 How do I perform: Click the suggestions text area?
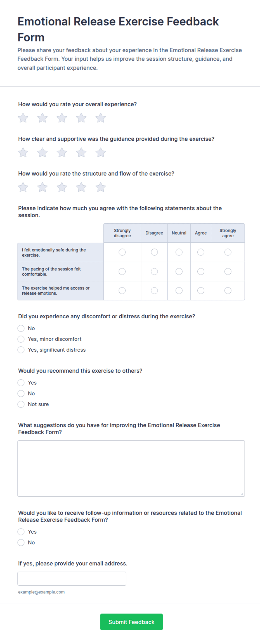pos(131,468)
